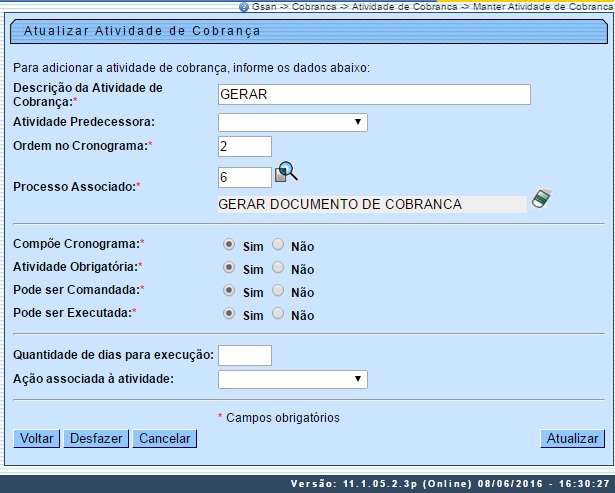Click the Cancelar button
615x493 pixels.
point(165,438)
